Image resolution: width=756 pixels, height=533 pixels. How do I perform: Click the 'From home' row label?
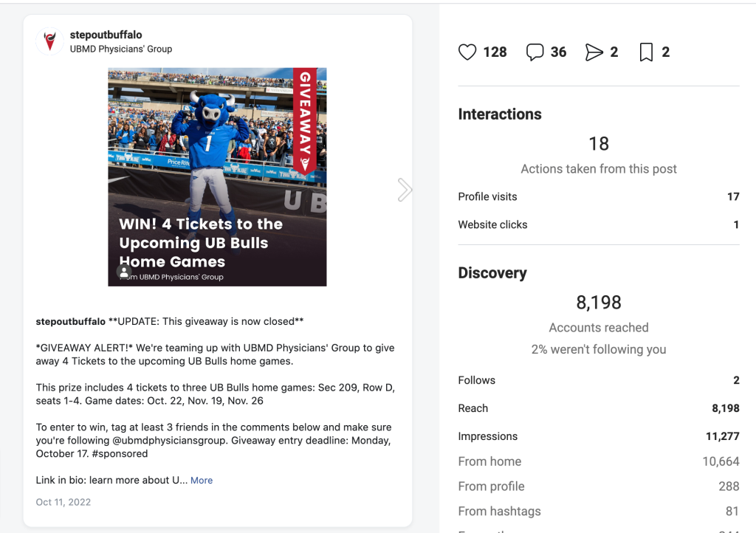pyautogui.click(x=489, y=461)
